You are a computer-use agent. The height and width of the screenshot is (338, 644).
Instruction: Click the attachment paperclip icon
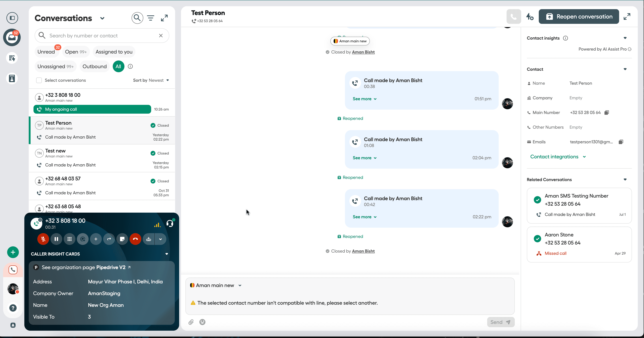point(191,322)
